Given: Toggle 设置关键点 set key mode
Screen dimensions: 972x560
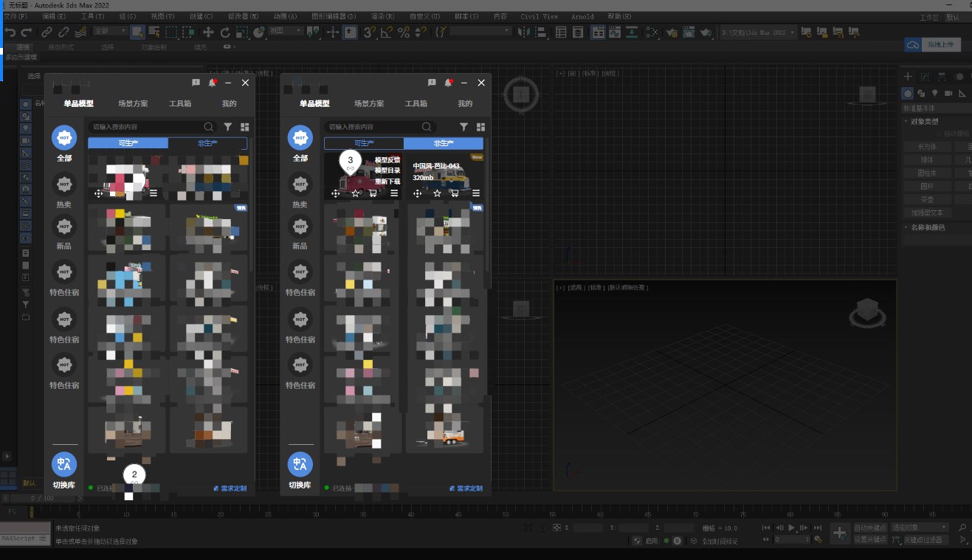Looking at the screenshot, I should (870, 539).
